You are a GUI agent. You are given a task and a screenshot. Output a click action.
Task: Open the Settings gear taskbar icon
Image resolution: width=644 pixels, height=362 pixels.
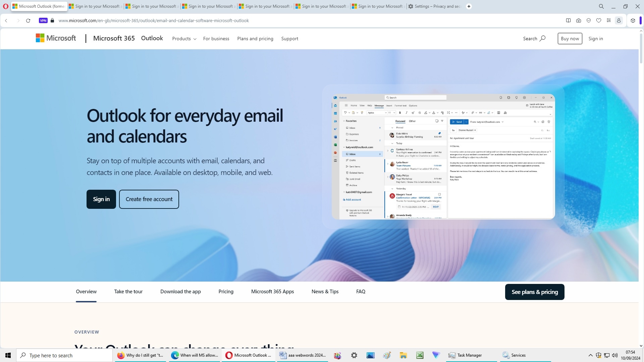354,355
